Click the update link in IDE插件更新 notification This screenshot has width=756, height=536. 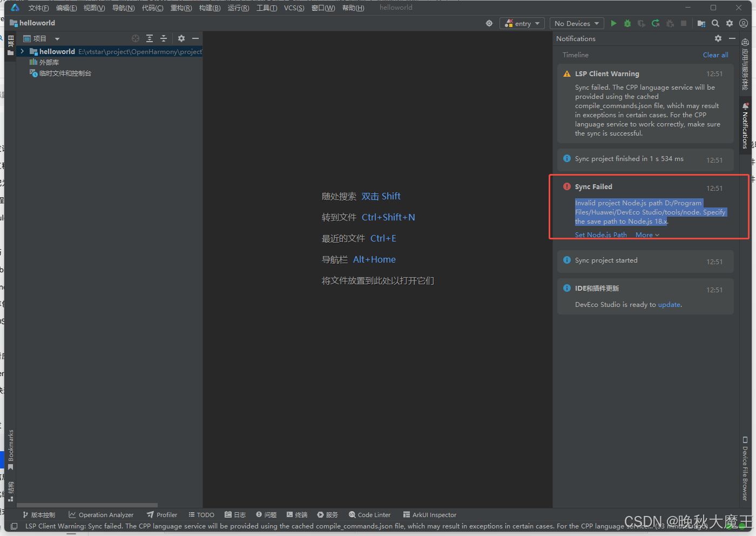click(669, 304)
